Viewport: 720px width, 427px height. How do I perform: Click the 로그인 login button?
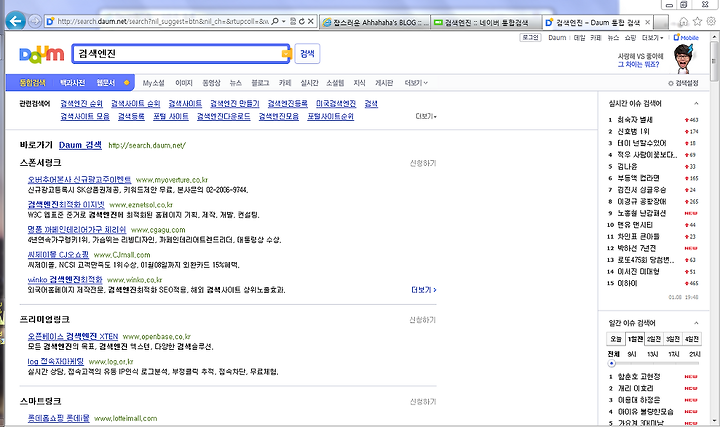point(531,38)
